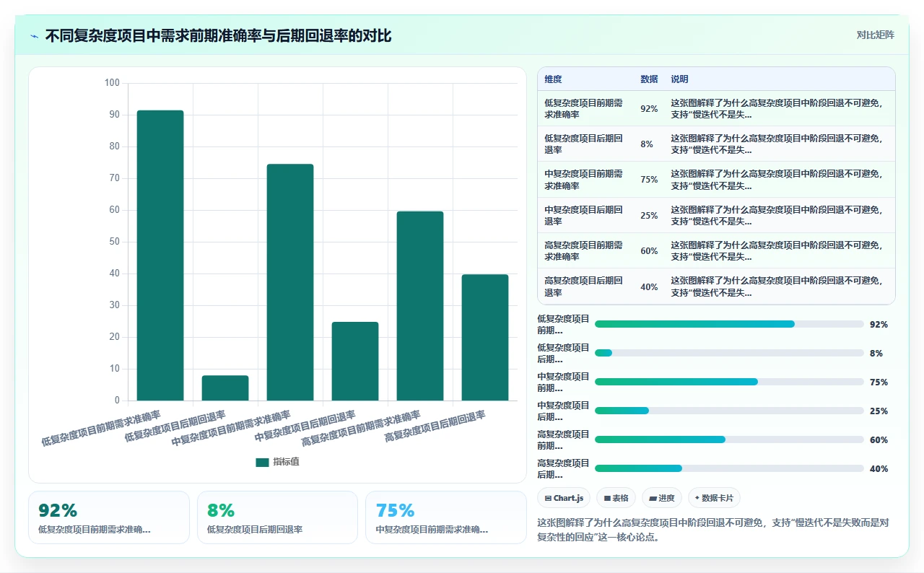Click the 高复杂度项目后期回退率 bar in chart
The width and height of the screenshot is (924, 573).
[485, 338]
